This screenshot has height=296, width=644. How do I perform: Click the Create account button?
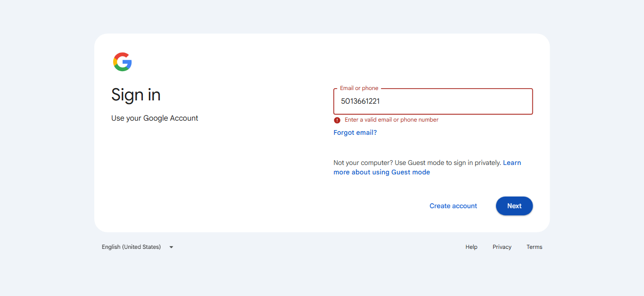pos(453,206)
